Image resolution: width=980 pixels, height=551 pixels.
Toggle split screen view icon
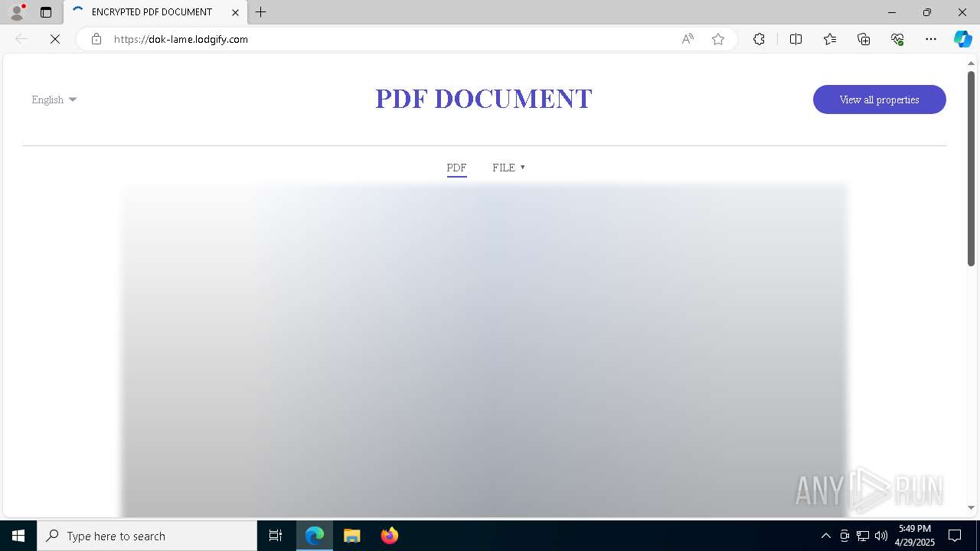click(795, 39)
